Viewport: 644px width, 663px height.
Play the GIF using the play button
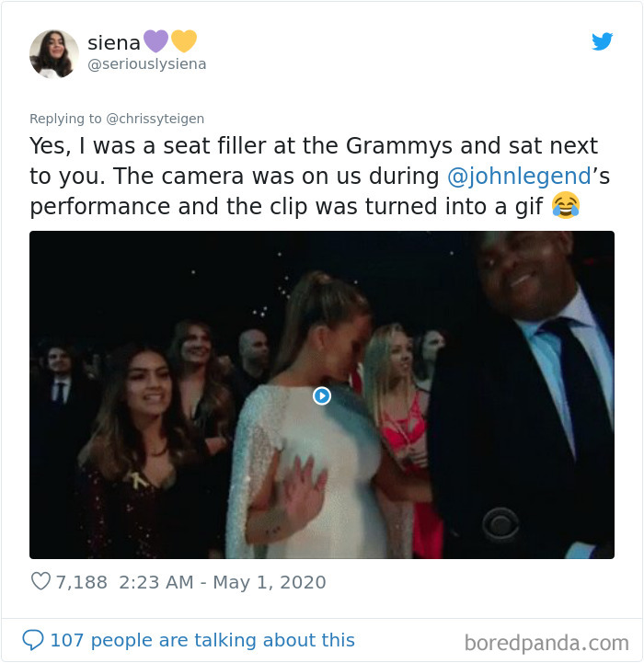pos(321,395)
